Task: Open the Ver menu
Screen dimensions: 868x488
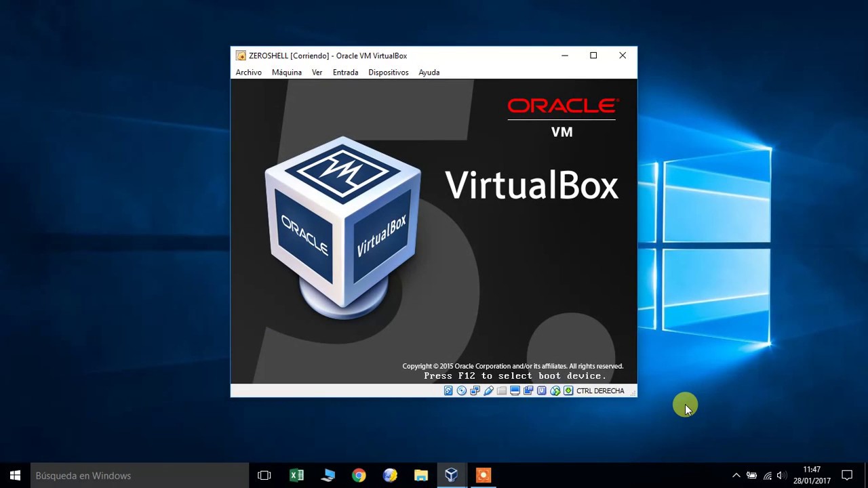Action: pos(317,73)
